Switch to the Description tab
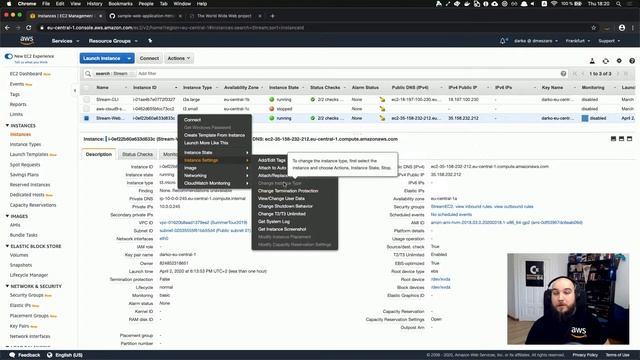The image size is (640, 360). (x=98, y=154)
